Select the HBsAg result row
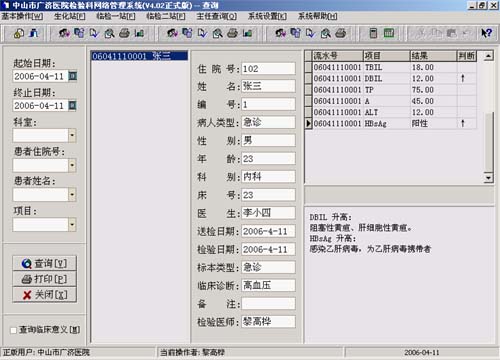Screen dimensions: 500x360 pos(391,124)
